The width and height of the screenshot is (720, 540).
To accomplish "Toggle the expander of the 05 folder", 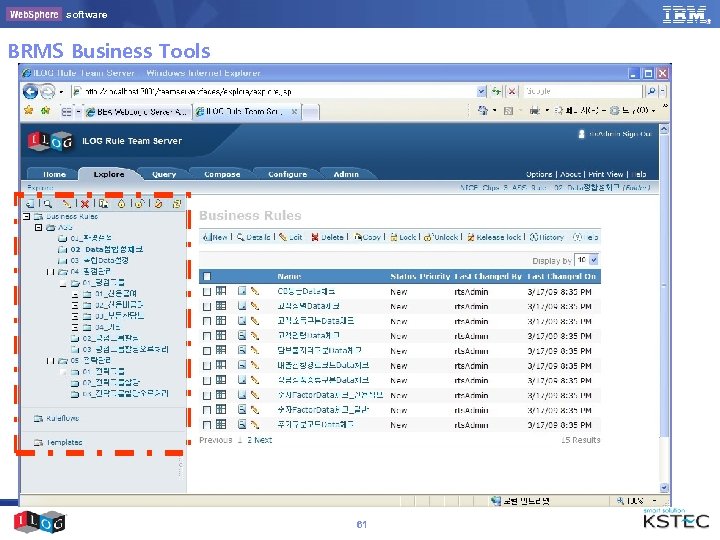I will click(x=51, y=361).
